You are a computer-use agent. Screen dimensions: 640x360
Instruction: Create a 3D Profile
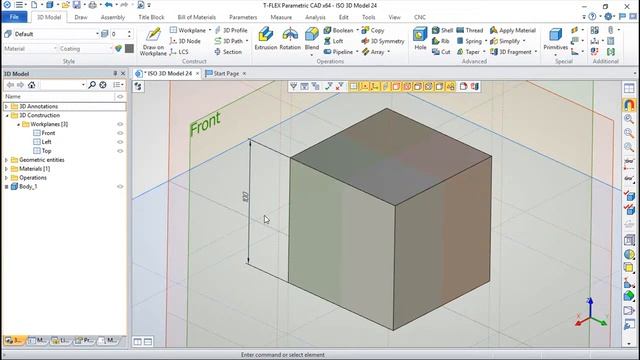[231, 30]
